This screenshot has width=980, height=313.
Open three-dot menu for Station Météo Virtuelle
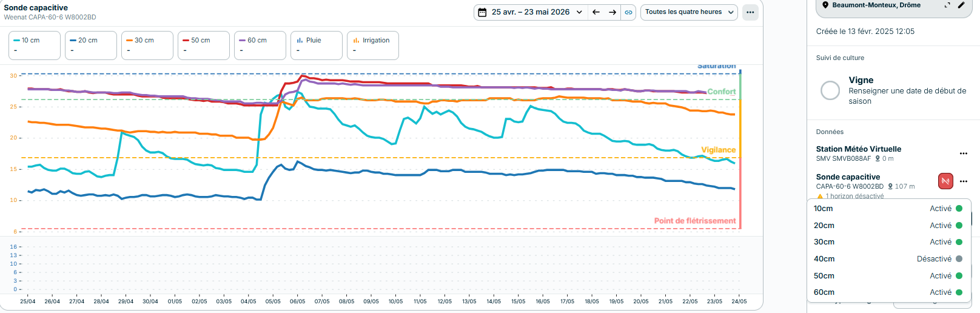pyautogui.click(x=964, y=153)
